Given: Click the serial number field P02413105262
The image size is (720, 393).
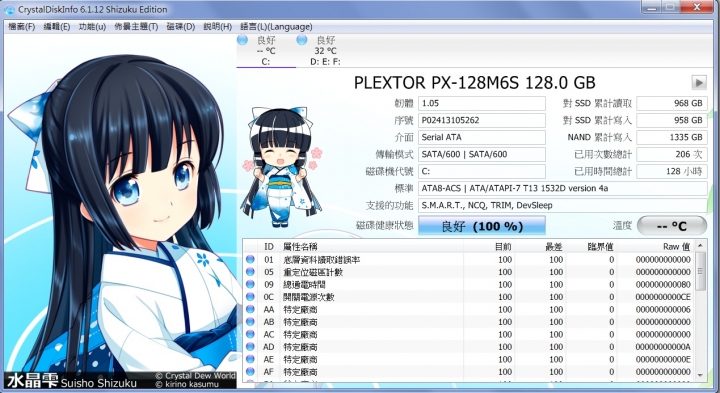Looking at the screenshot, I should [x=482, y=120].
